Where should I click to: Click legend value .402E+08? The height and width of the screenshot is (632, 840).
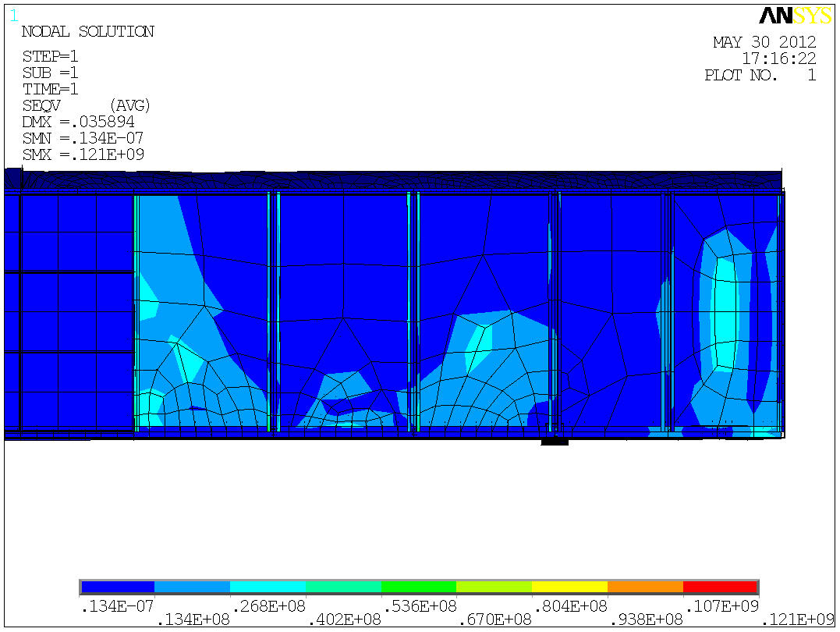pyautogui.click(x=344, y=620)
